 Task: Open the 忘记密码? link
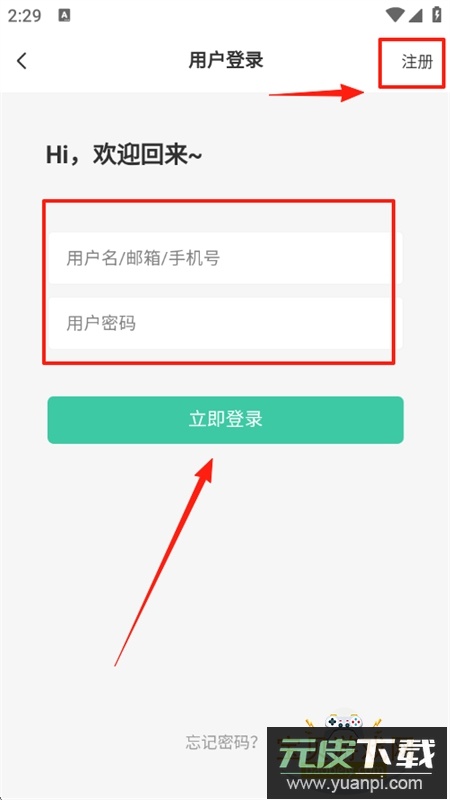(x=221, y=742)
